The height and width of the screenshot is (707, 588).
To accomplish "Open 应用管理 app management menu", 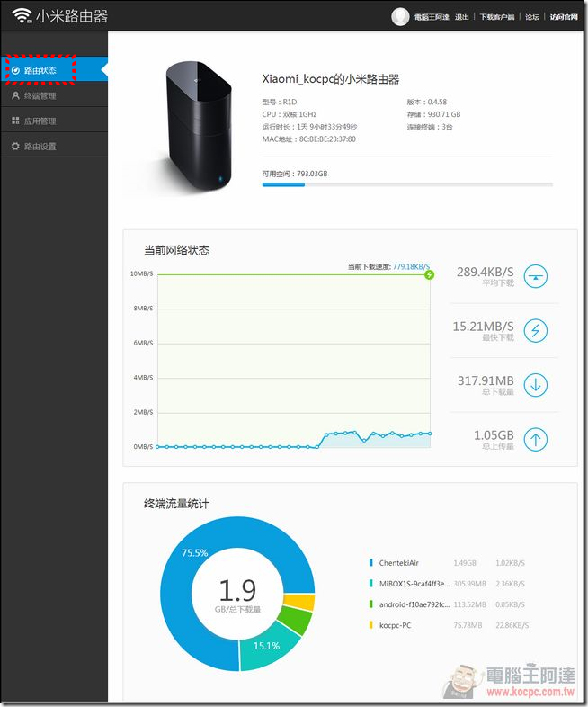I will (x=54, y=121).
